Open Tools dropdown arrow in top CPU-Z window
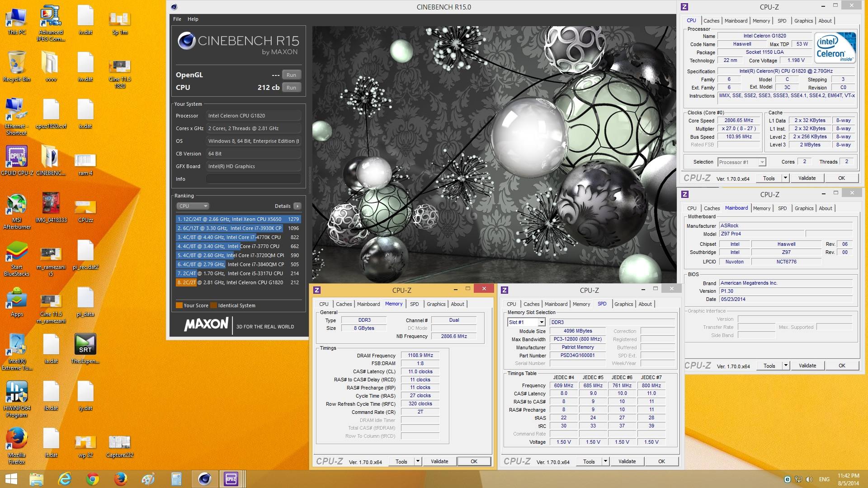The width and height of the screenshot is (868, 488). [785, 178]
